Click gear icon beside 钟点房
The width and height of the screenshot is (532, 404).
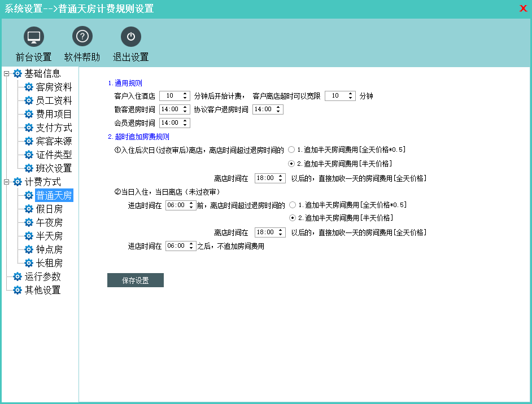coord(29,249)
